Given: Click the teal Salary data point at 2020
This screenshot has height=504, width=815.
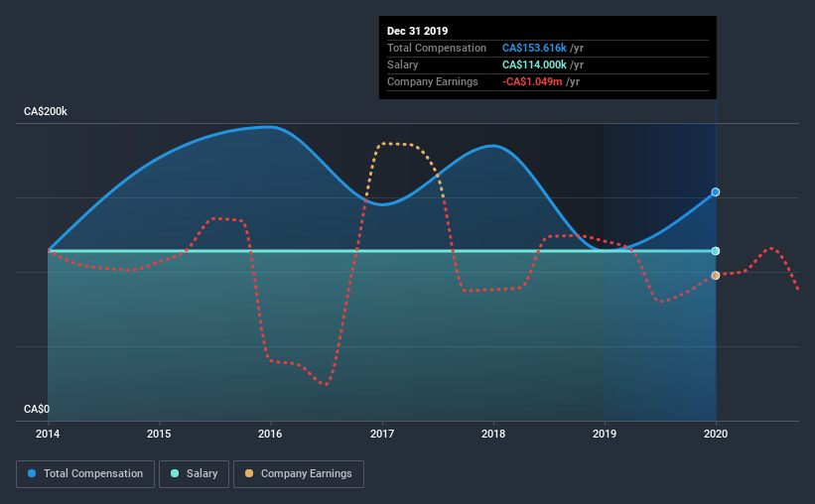Looking at the screenshot, I should [715, 251].
